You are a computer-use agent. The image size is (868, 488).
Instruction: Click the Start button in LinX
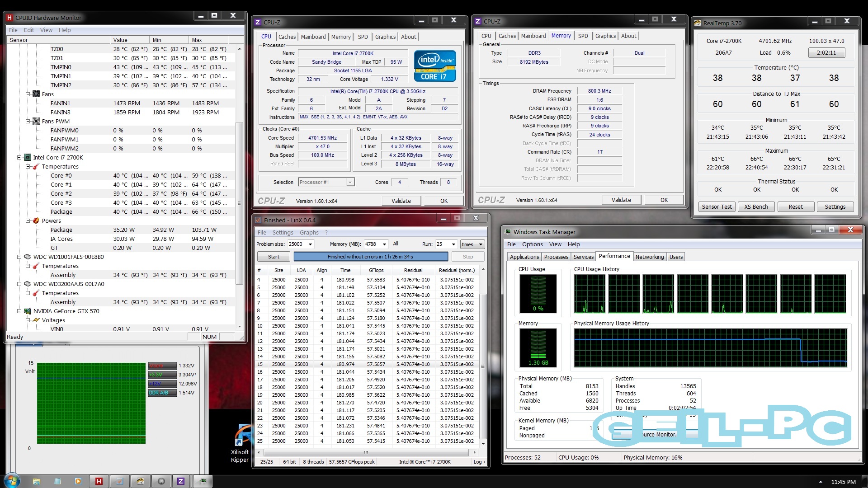point(274,257)
